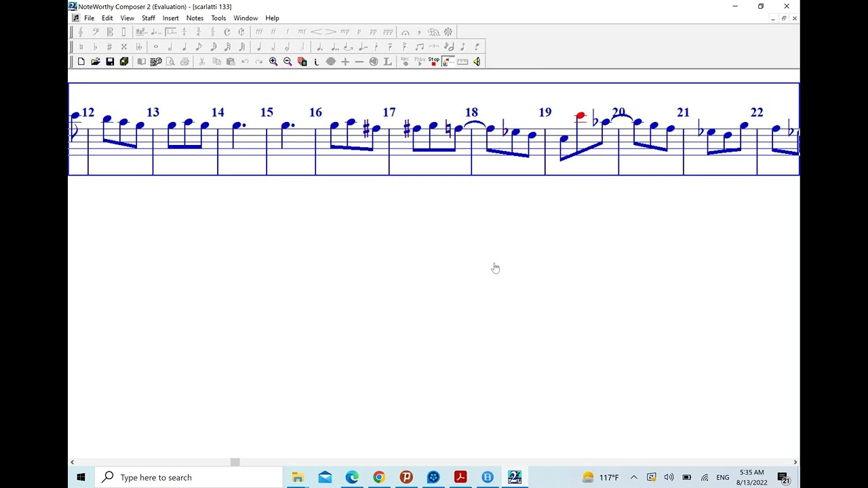This screenshot has height=488, width=868.
Task: Open the Staff menu
Action: tap(149, 18)
